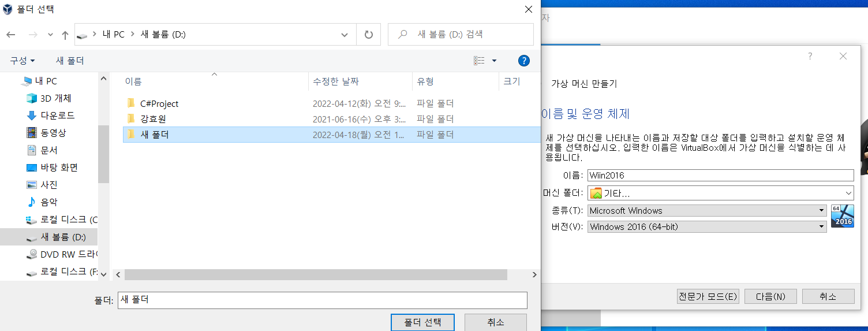868x331 pixels.
Task: Click 내 PC in address breadcrumb
Action: pyautogui.click(x=113, y=35)
